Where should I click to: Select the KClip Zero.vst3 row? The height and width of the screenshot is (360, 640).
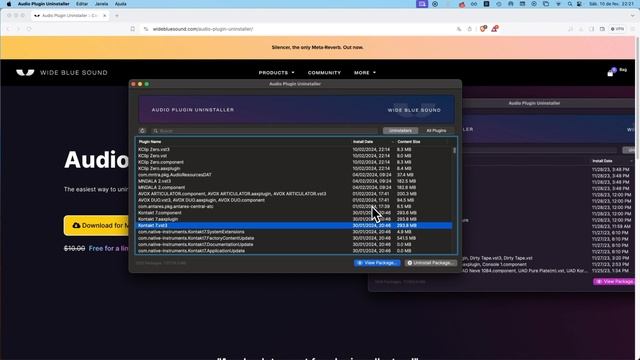[x=294, y=149]
